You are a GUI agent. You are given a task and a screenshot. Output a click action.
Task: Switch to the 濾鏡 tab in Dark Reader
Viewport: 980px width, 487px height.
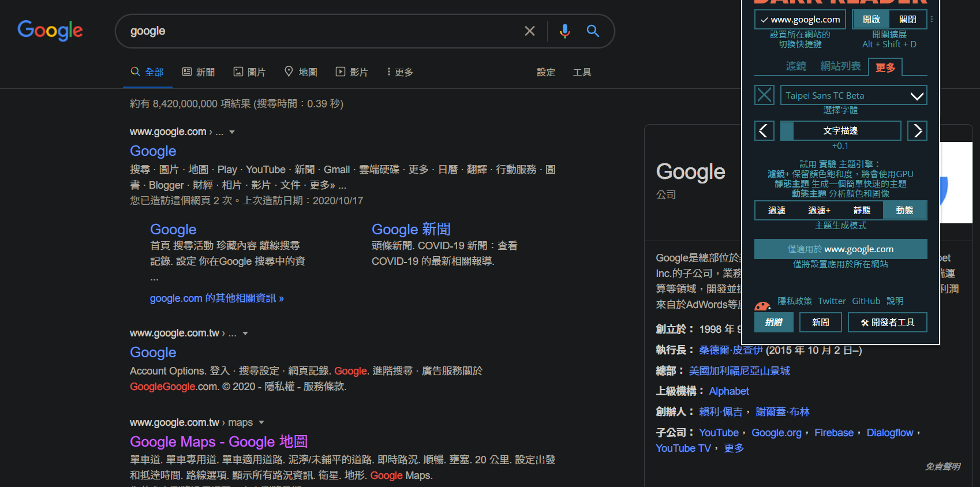796,66
